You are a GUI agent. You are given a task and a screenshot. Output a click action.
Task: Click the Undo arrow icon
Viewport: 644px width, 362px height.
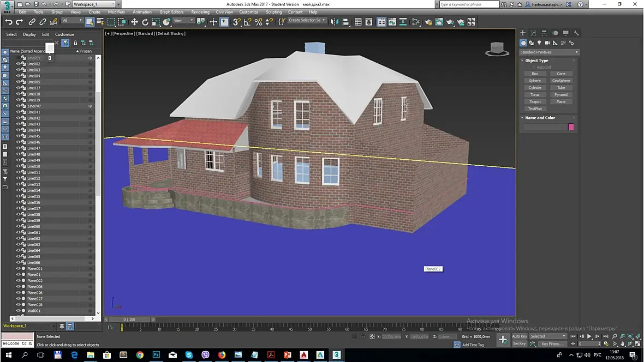pyautogui.click(x=8, y=22)
